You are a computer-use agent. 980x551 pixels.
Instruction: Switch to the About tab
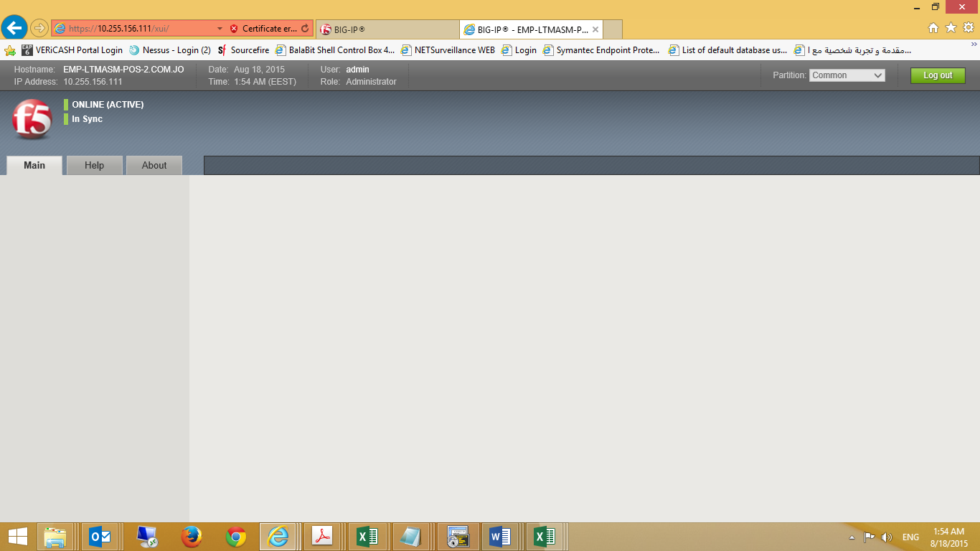pos(154,165)
